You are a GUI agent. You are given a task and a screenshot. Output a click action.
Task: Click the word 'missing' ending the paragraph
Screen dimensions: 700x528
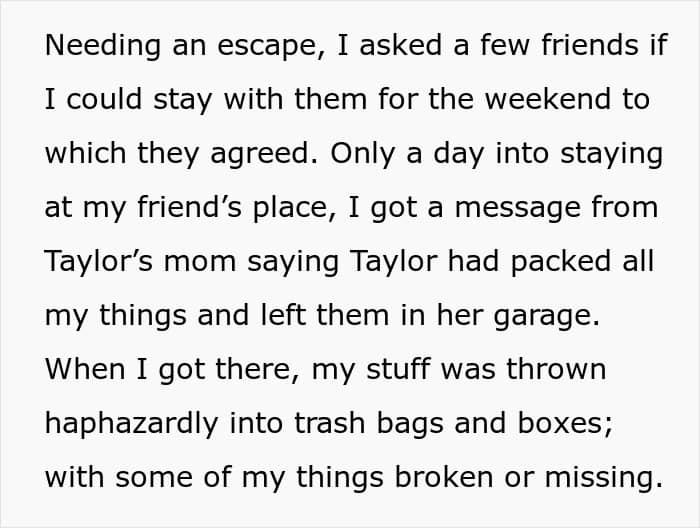[598, 478]
